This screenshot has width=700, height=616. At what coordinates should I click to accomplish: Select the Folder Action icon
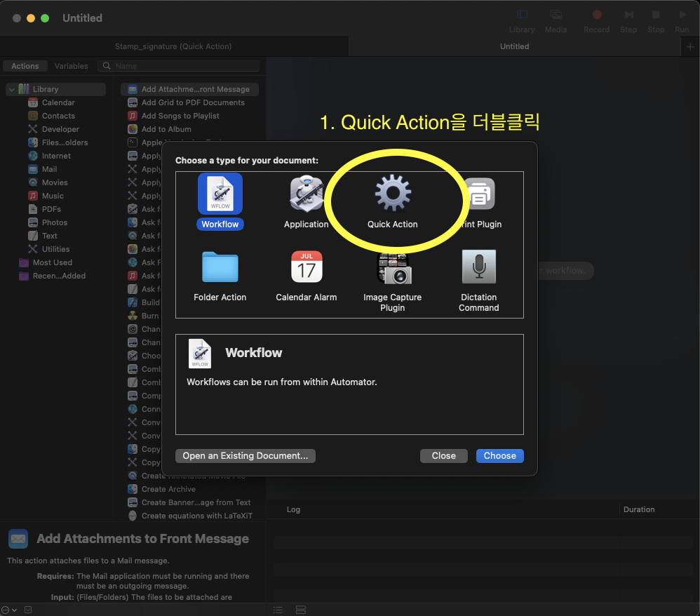coord(220,267)
